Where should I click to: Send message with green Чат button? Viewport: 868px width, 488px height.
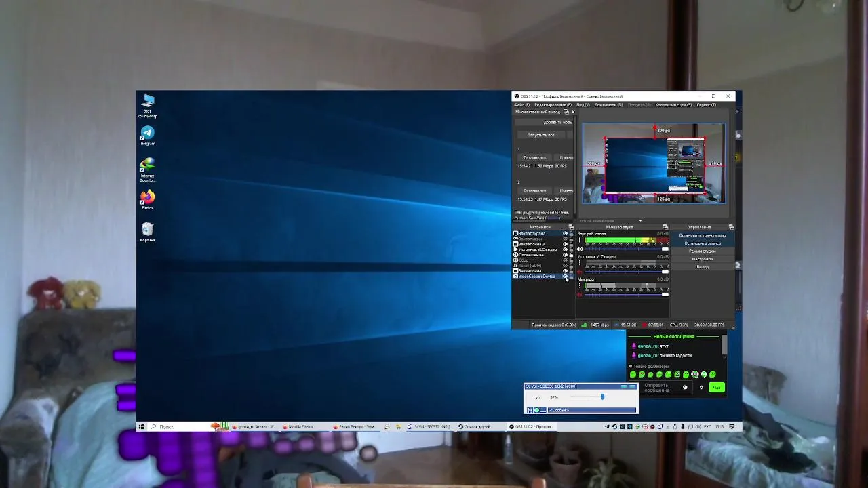[717, 387]
